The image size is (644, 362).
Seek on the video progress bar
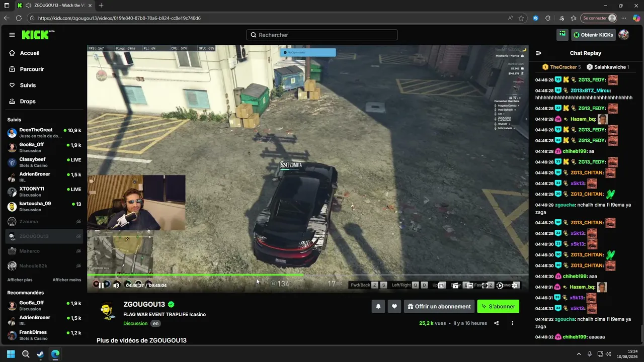(x=307, y=275)
